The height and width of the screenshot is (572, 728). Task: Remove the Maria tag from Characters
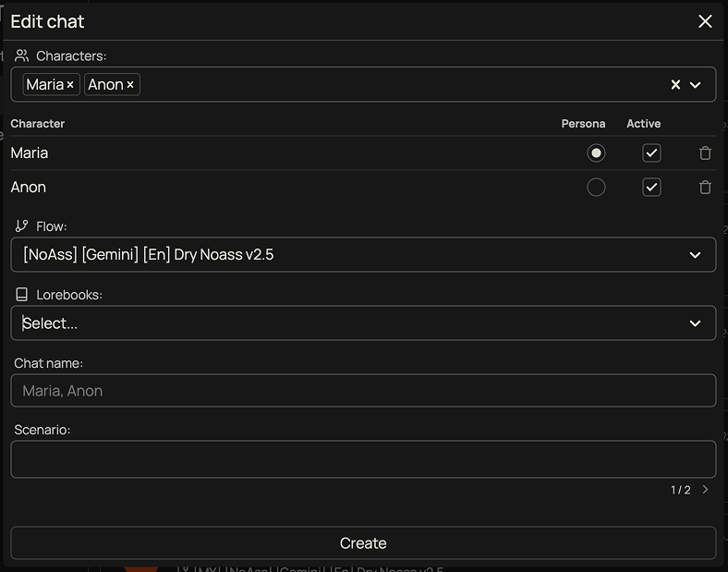pos(70,85)
